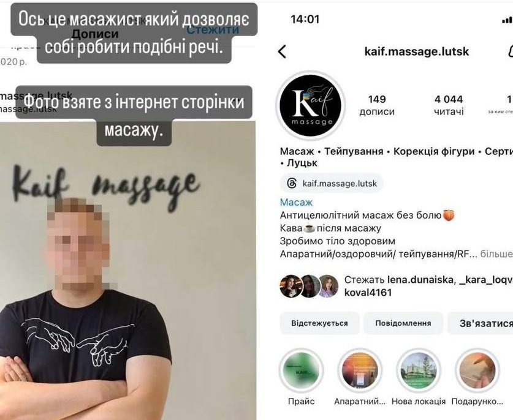
Task: Open the Kaif massage profile picture
Action: [311, 105]
